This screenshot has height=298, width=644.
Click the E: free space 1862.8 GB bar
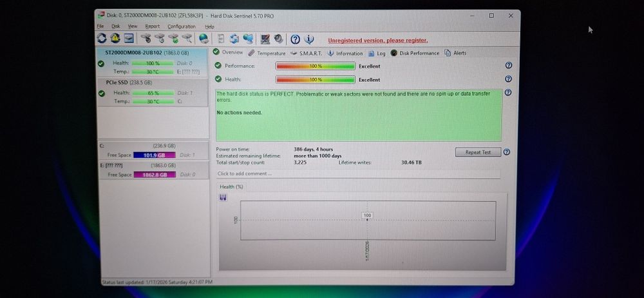tap(155, 175)
